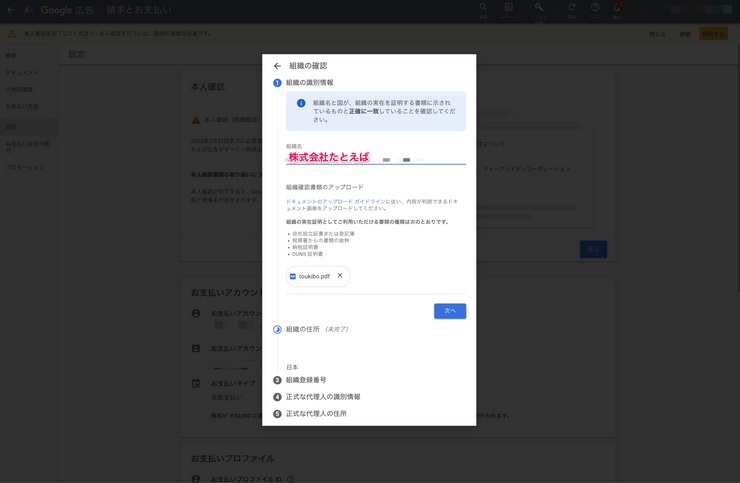Open the tools wrench icon in header
This screenshot has width=740, height=483.
point(539,7)
